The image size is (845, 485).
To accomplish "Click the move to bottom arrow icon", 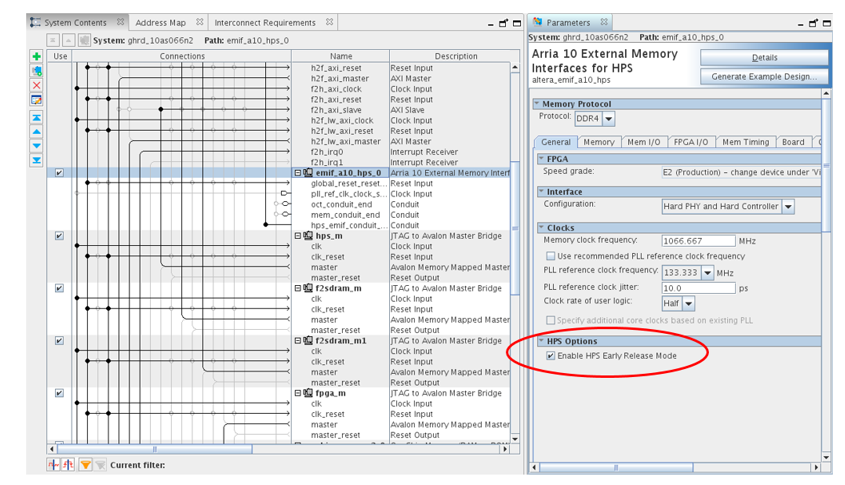I will [36, 160].
